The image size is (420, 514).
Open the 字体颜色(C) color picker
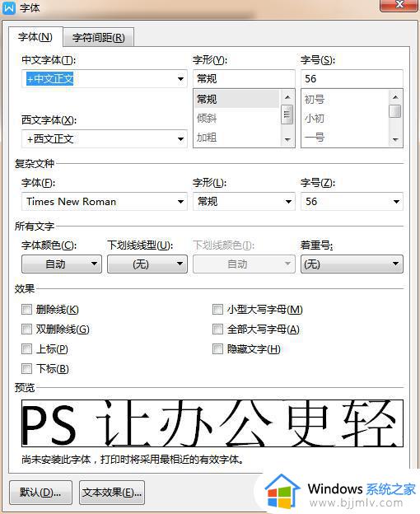(x=62, y=264)
